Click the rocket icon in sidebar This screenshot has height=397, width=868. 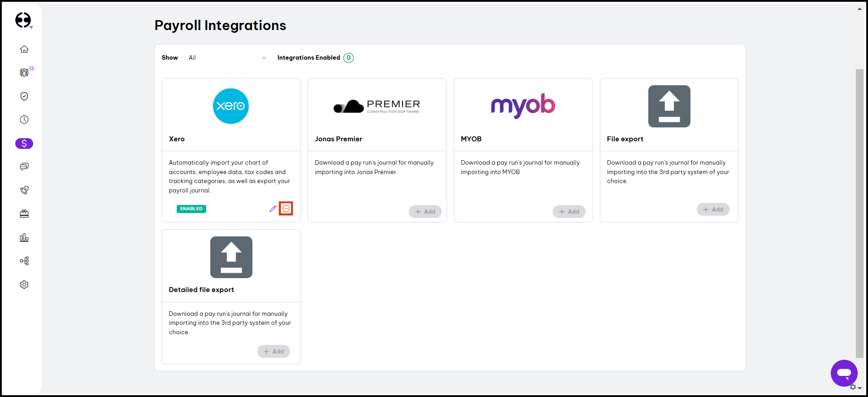tap(24, 190)
